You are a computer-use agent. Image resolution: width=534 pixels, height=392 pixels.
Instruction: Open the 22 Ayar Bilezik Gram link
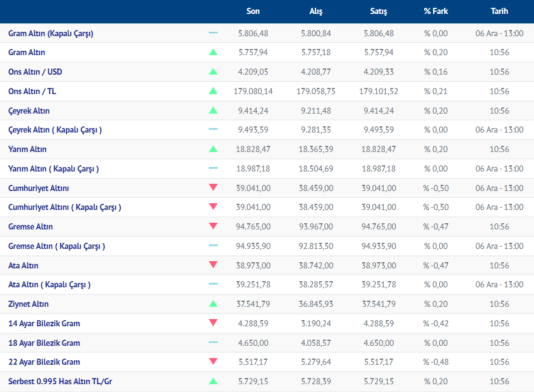click(x=44, y=362)
